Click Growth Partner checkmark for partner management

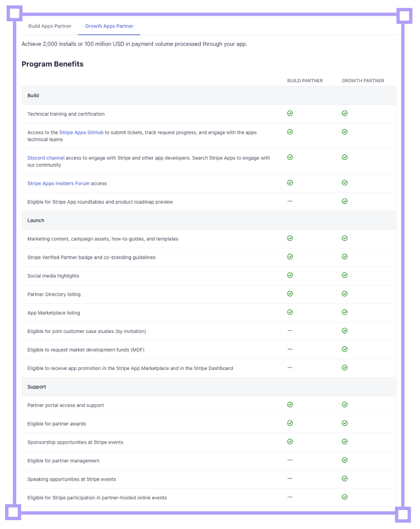pos(345,460)
